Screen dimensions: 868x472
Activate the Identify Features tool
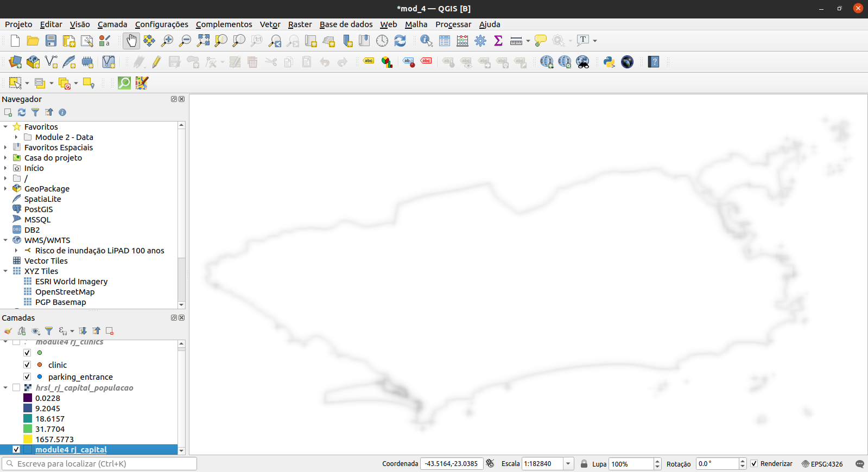point(427,41)
